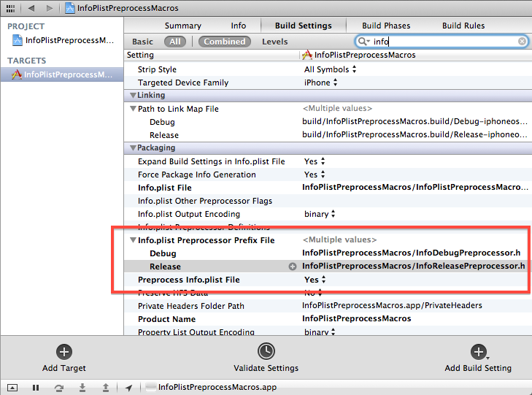Select Private Headers Folder Path row
Viewport: 532px width, 395px height.
(328, 306)
